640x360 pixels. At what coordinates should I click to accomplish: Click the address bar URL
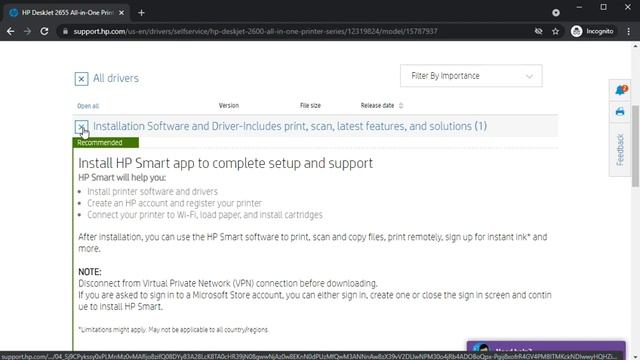pyautogui.click(x=255, y=31)
